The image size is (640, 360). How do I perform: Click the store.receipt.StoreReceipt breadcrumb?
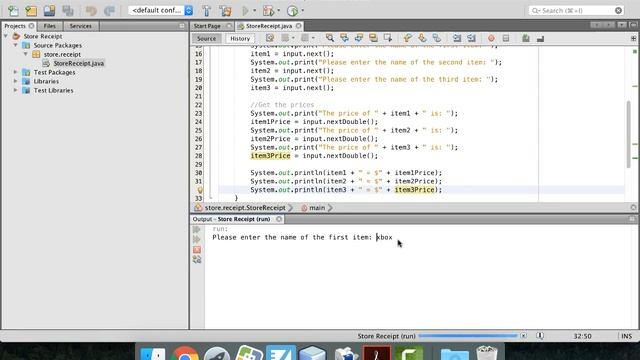coord(245,208)
